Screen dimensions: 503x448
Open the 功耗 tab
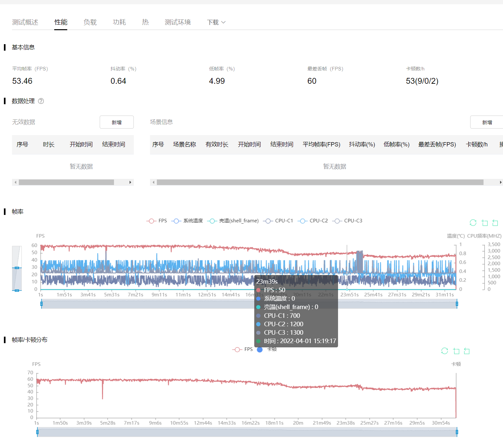click(x=119, y=22)
